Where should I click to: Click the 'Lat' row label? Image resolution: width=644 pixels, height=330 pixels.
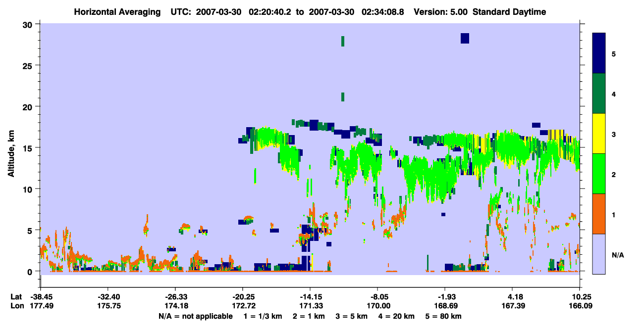coord(16,297)
